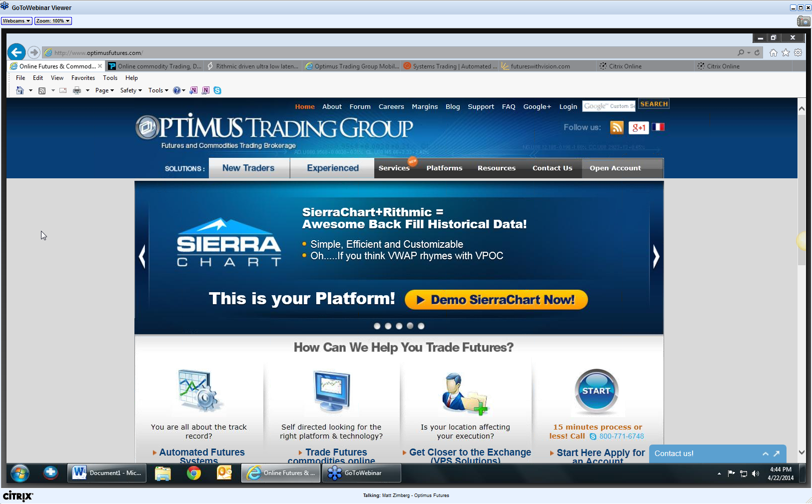Image resolution: width=812 pixels, height=504 pixels.
Task: Expand the Print dropdown arrow
Action: pos(87,90)
